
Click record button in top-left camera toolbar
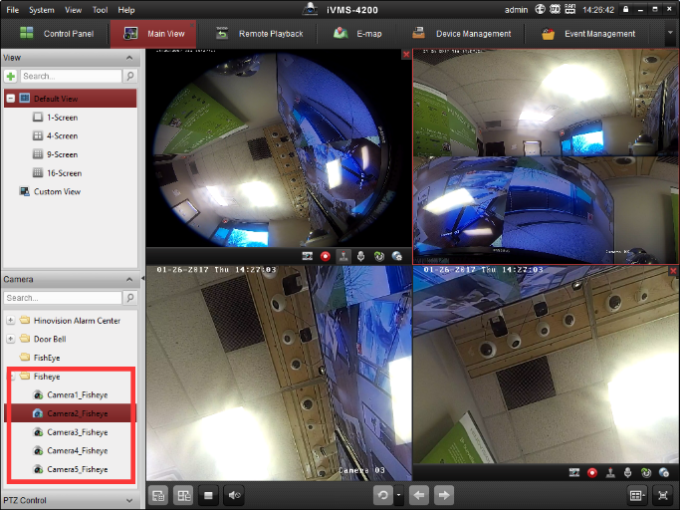pos(325,256)
